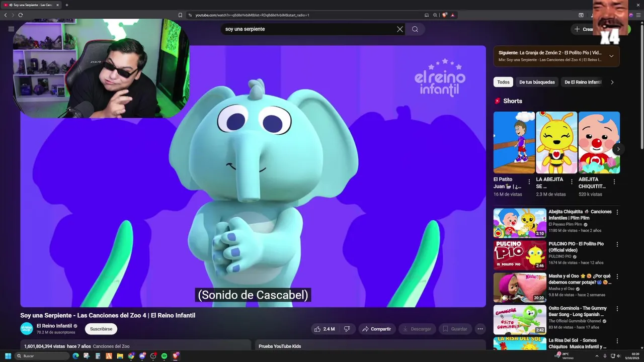Screen dimensions: 644x362
Task: Open Microsoft Edge from taskbar
Action: point(75,356)
